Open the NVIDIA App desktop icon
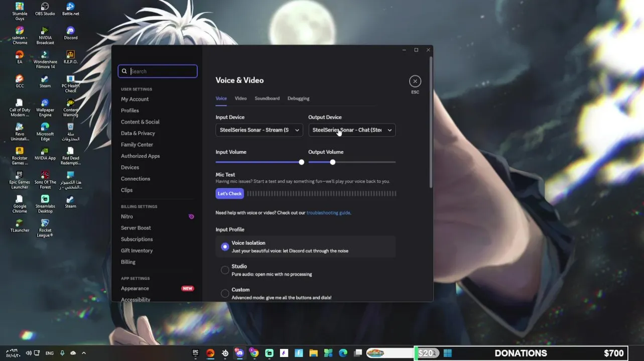The height and width of the screenshot is (361, 644). 45,153
